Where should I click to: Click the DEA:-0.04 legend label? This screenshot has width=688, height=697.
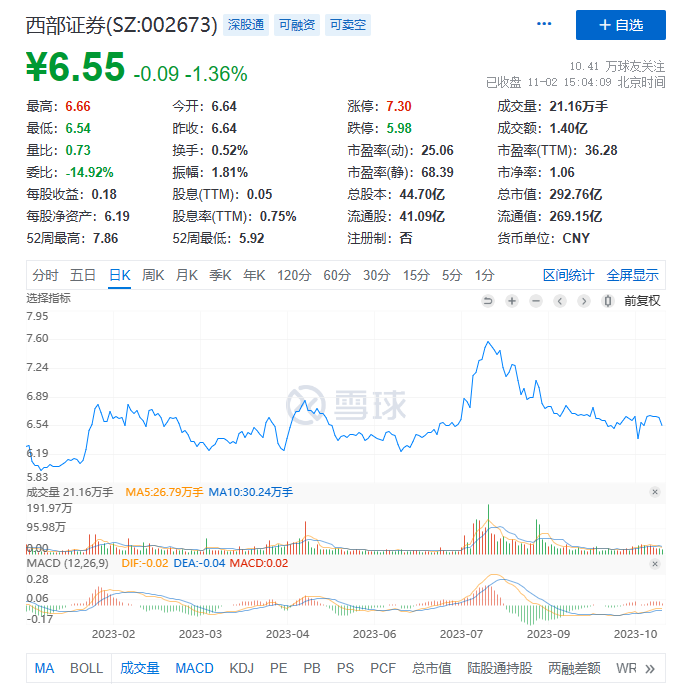pos(199,563)
